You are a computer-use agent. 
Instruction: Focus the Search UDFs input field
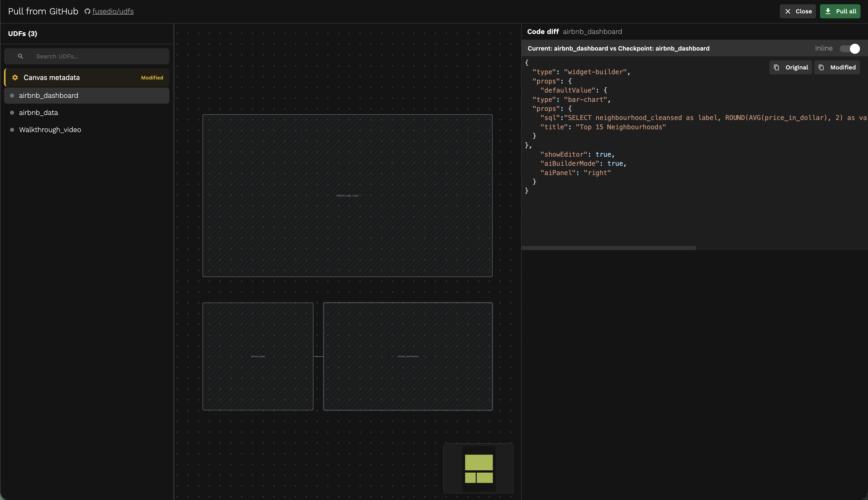86,56
